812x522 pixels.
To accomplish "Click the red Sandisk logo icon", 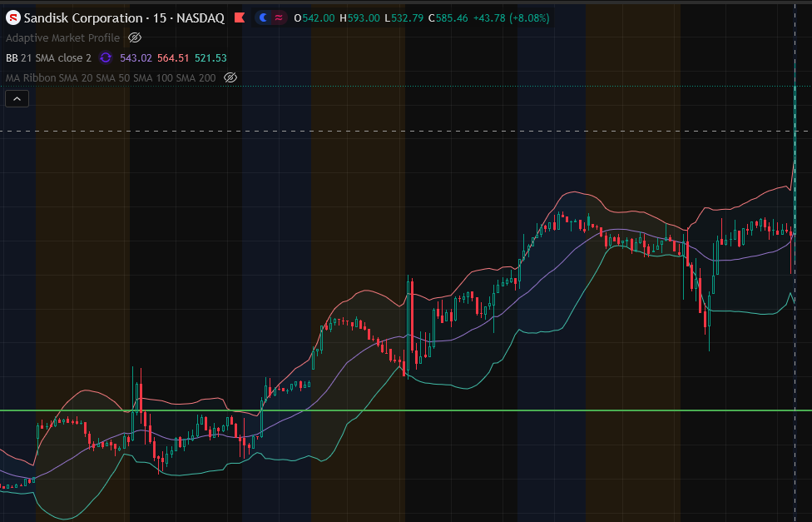I will (13, 18).
